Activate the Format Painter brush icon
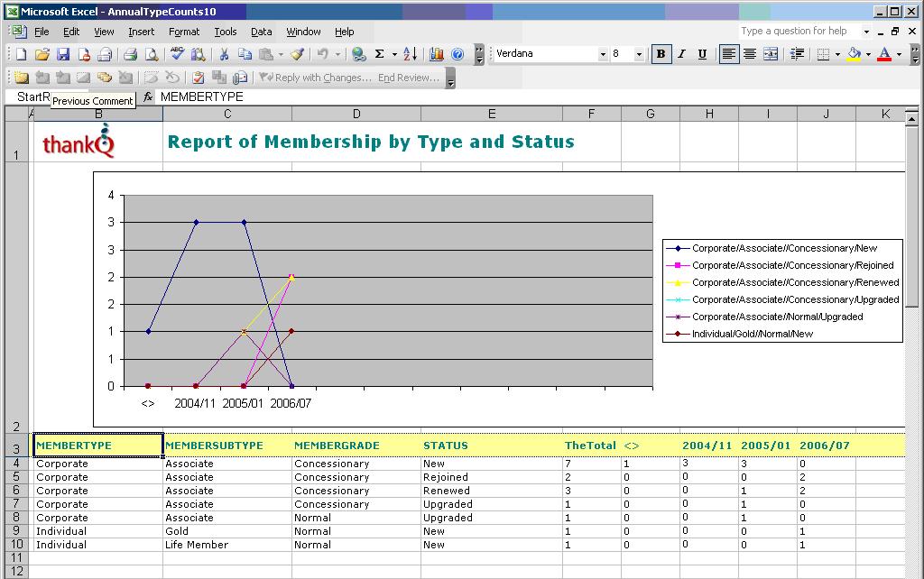924x579 pixels. tap(297, 54)
